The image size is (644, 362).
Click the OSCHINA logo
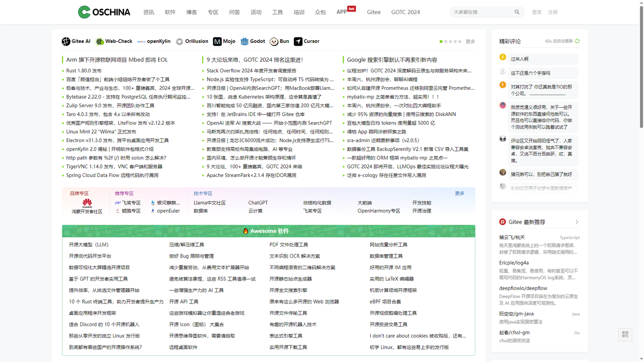tap(104, 12)
